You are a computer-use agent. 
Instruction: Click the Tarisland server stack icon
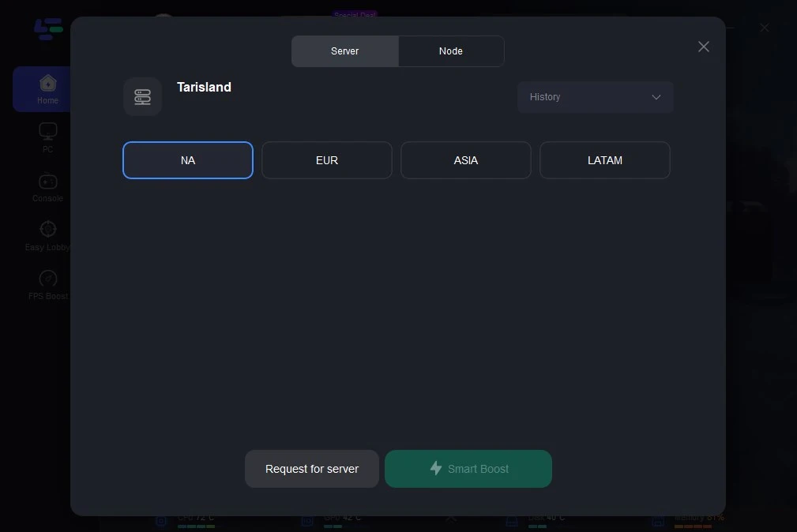click(x=142, y=96)
